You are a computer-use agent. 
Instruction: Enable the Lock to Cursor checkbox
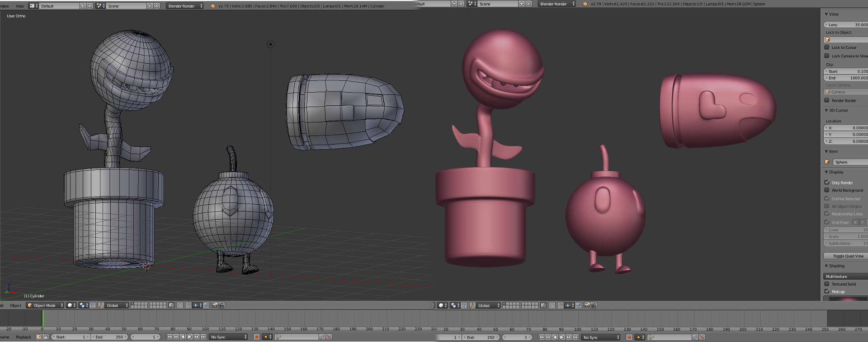(x=827, y=47)
